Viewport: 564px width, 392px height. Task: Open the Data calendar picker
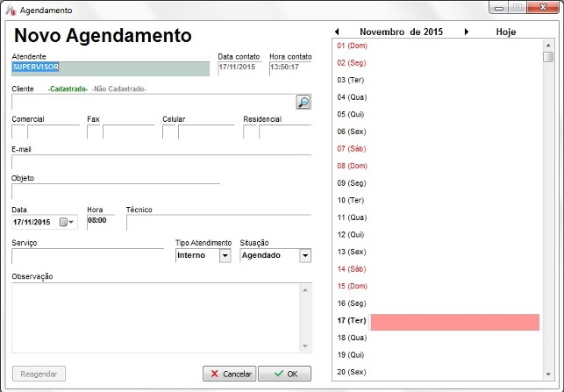(66, 222)
